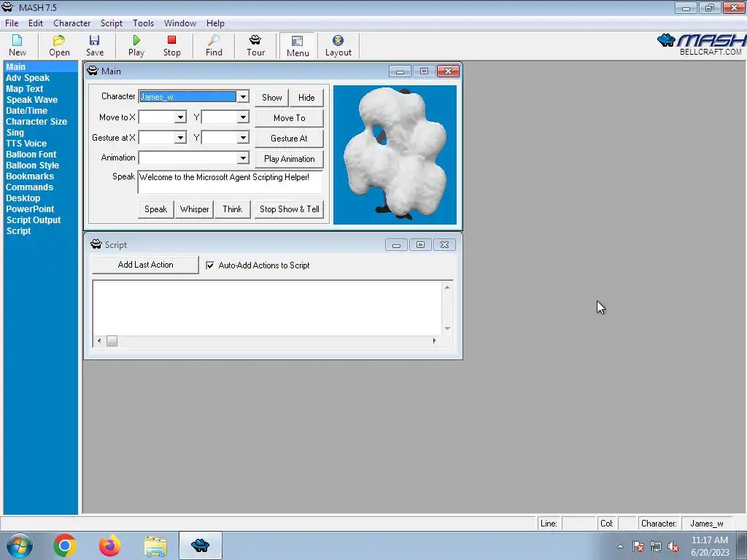747x560 pixels.
Task: Select Date/Time in the sidebar
Action: [27, 111]
